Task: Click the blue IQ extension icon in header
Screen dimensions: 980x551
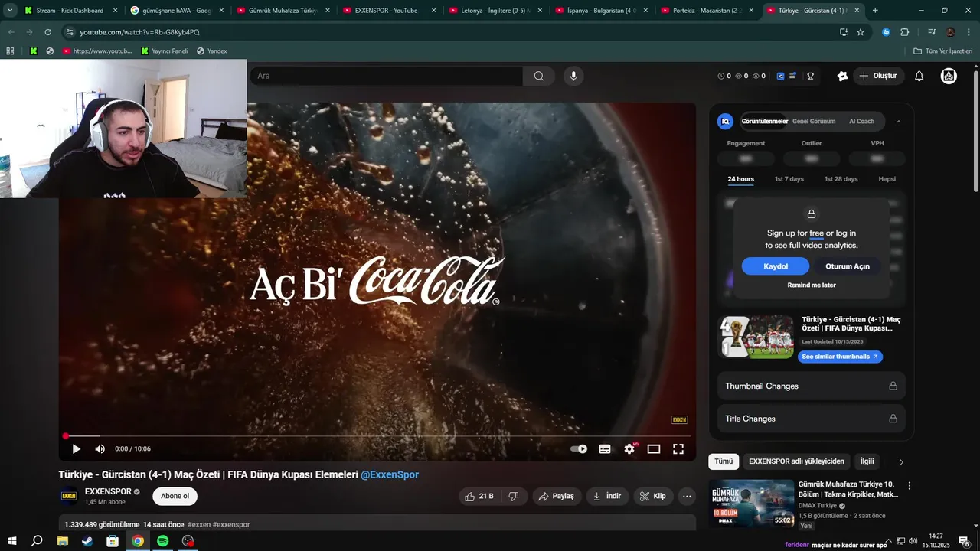Action: pyautogui.click(x=781, y=76)
